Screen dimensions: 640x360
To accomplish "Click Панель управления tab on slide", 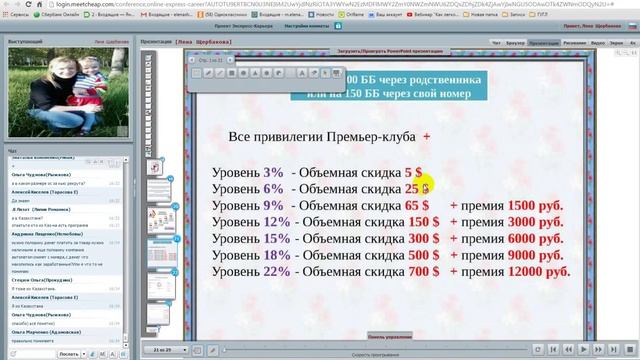I will click(390, 337).
